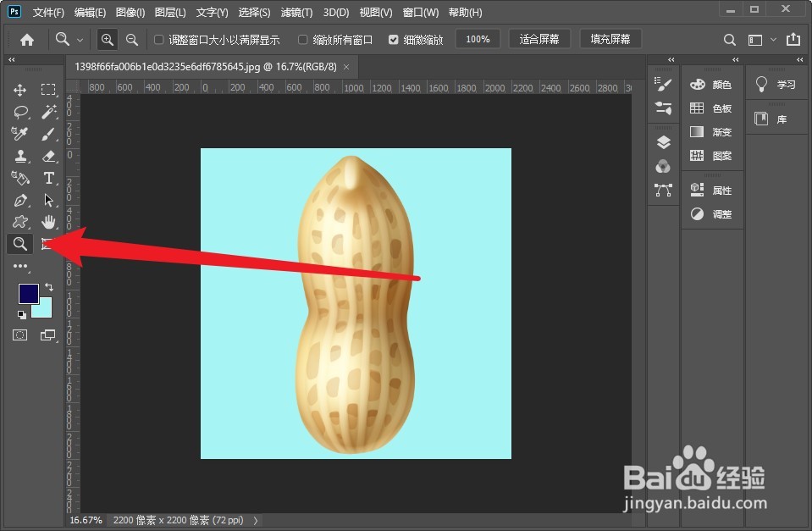
Task: Collapse the rightmost panel dock
Action: 798,59
